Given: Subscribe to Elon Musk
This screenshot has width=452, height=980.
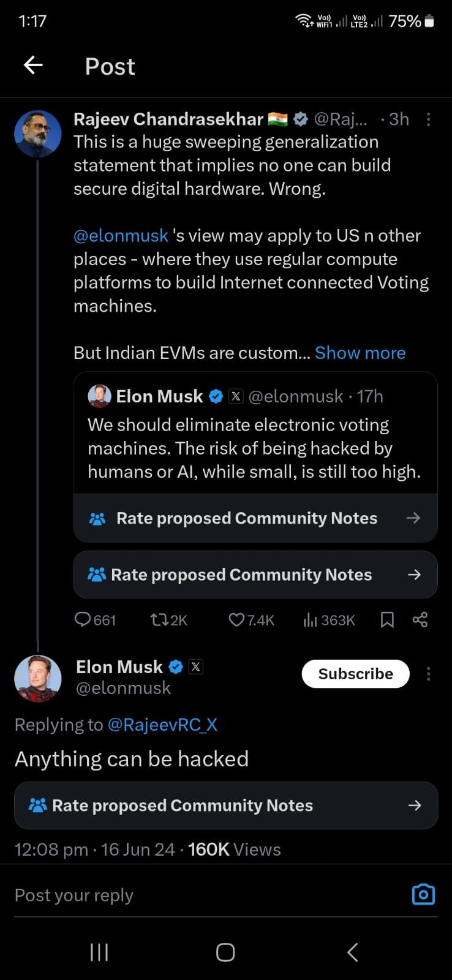Looking at the screenshot, I should point(355,674).
